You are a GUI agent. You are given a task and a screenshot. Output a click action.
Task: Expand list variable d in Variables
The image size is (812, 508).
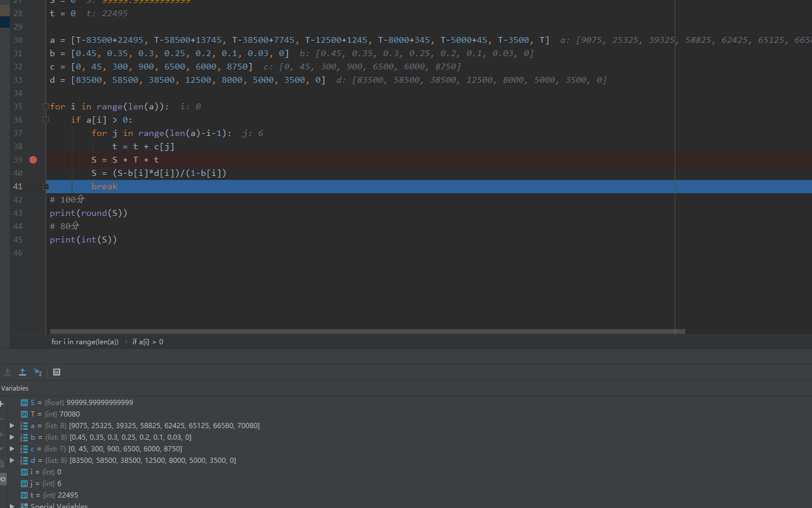(x=12, y=460)
